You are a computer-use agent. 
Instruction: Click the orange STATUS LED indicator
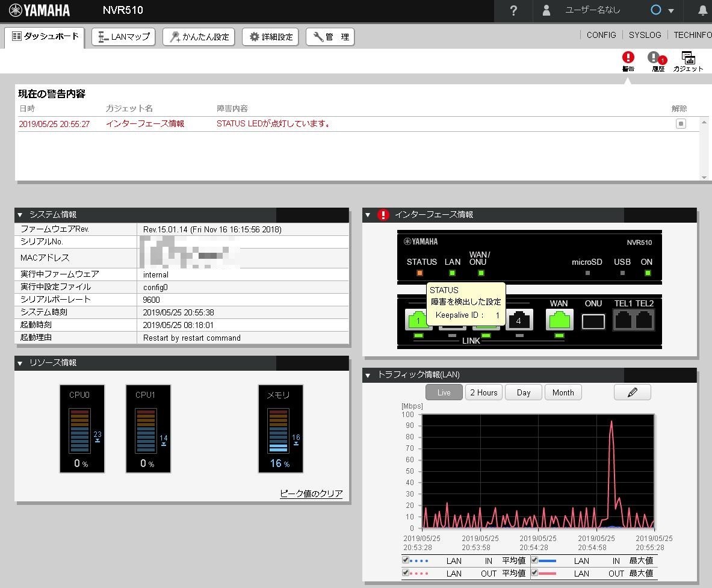(419, 273)
